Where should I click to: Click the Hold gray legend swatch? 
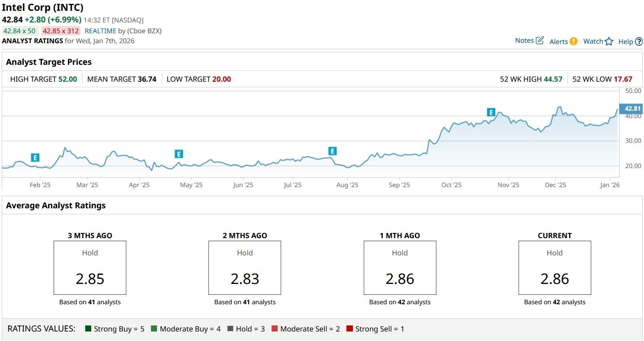click(x=230, y=329)
